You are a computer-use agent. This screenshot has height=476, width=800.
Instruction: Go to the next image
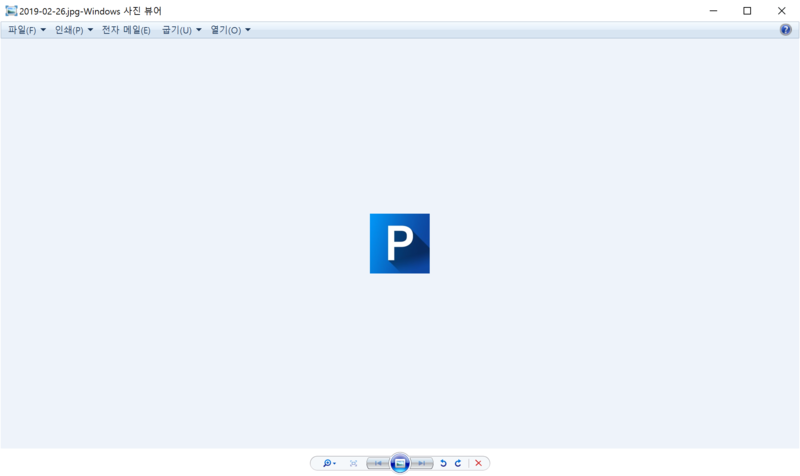pos(422,463)
